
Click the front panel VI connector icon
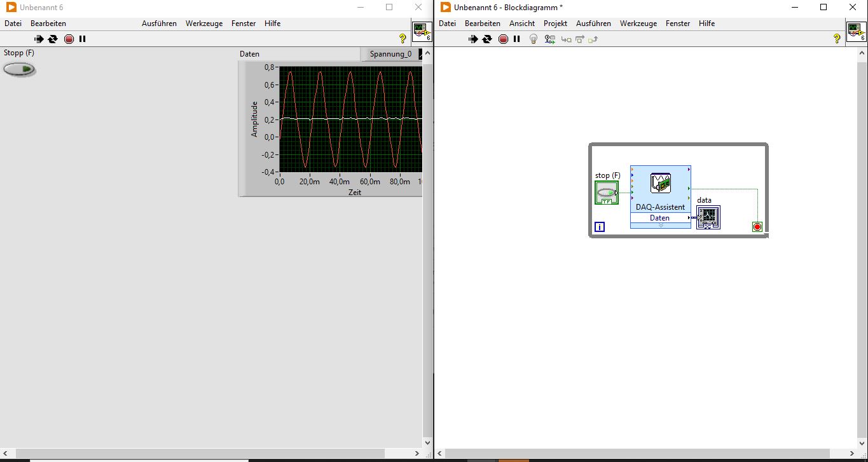[422, 31]
